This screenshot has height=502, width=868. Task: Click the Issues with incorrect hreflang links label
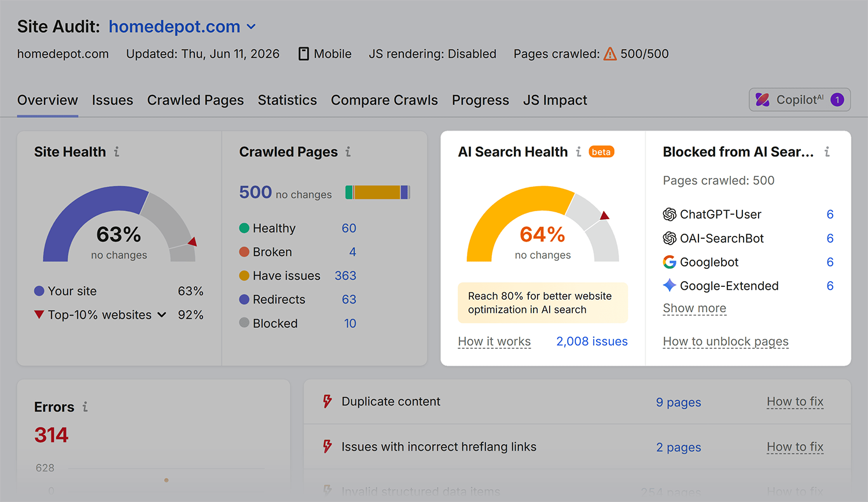pos(439,446)
